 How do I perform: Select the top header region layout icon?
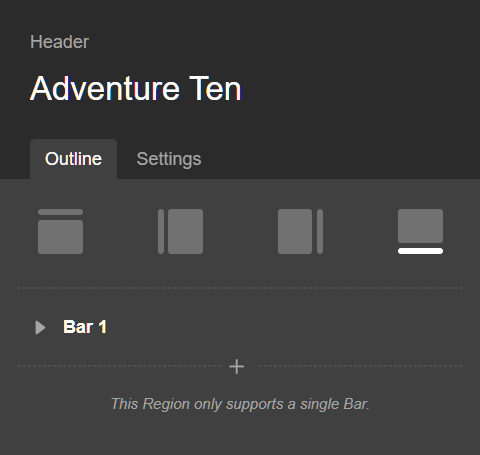[x=60, y=231]
